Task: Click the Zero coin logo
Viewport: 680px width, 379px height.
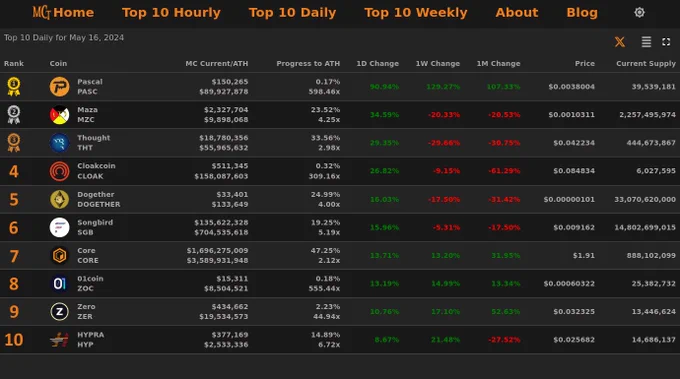Action: click(x=59, y=311)
